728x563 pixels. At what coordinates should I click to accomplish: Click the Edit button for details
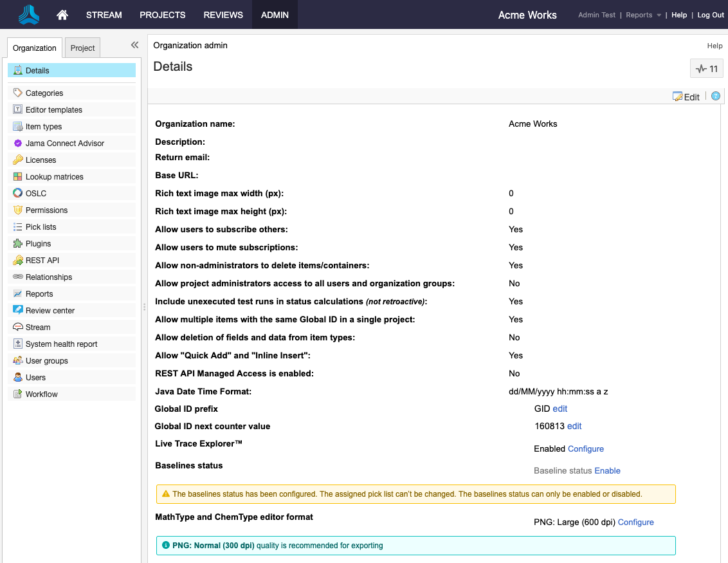coord(686,97)
